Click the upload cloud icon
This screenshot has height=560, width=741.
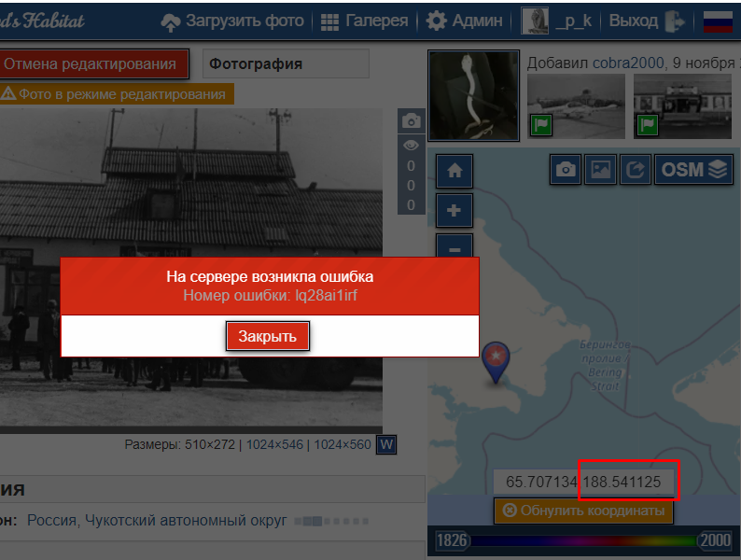(171, 22)
